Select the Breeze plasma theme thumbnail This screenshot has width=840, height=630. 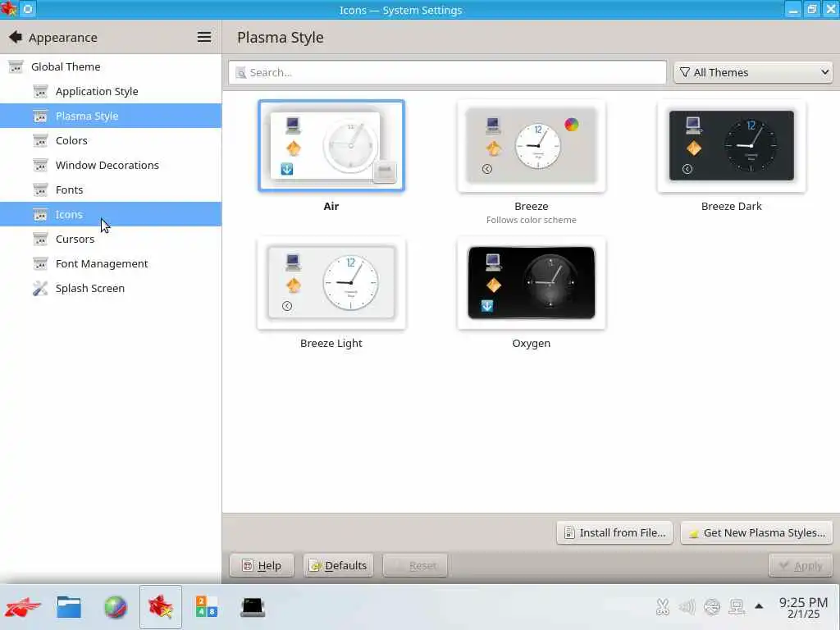pos(532,145)
